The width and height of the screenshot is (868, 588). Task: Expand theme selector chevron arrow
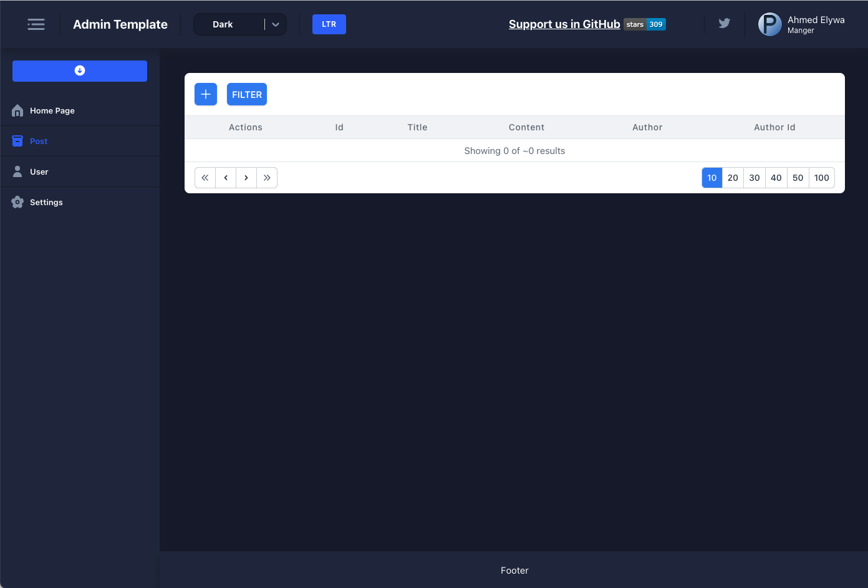[x=276, y=24]
